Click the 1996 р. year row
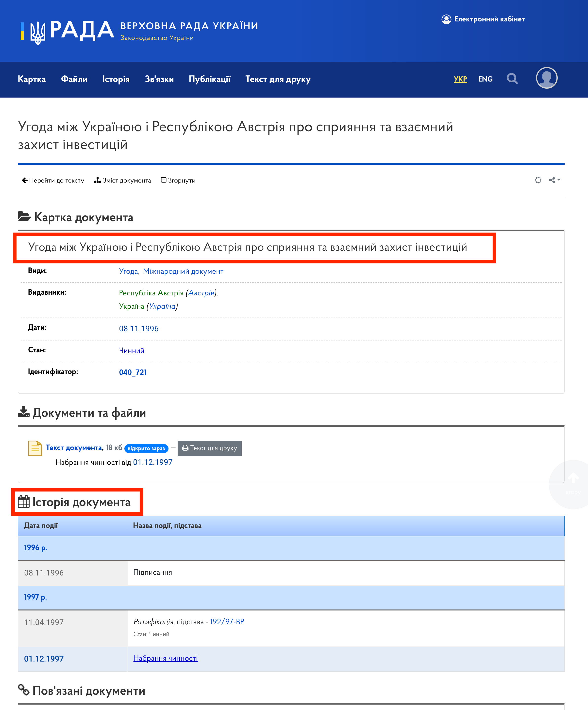The height and width of the screenshot is (710, 588). coord(291,548)
